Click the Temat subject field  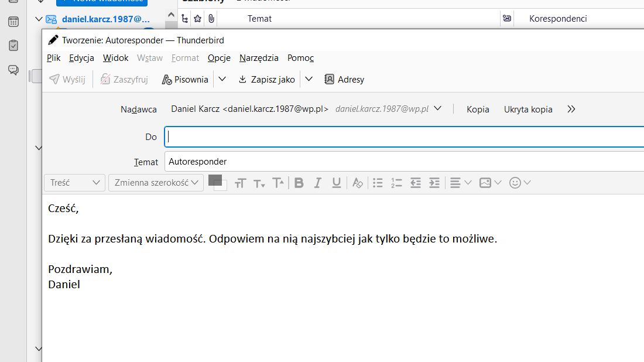point(405,162)
